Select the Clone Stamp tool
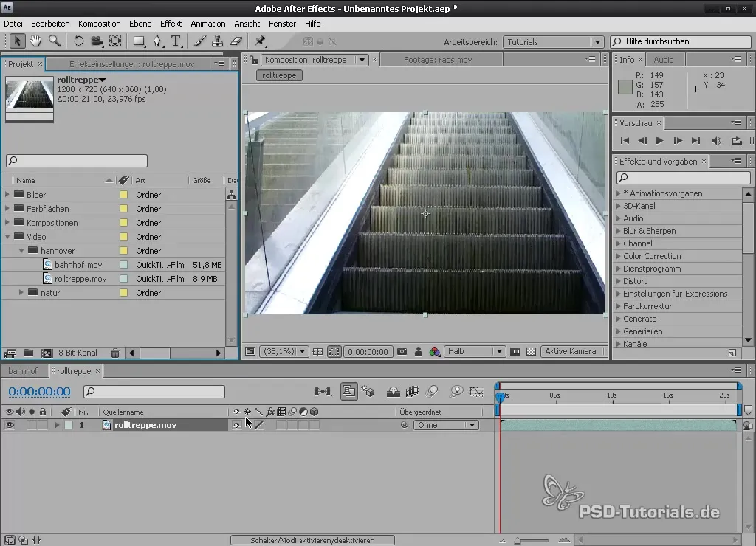This screenshot has height=546, width=756. [x=218, y=41]
